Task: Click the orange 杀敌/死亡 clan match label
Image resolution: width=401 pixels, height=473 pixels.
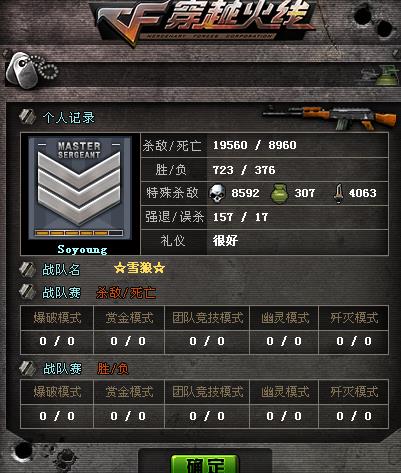Action: 126,293
